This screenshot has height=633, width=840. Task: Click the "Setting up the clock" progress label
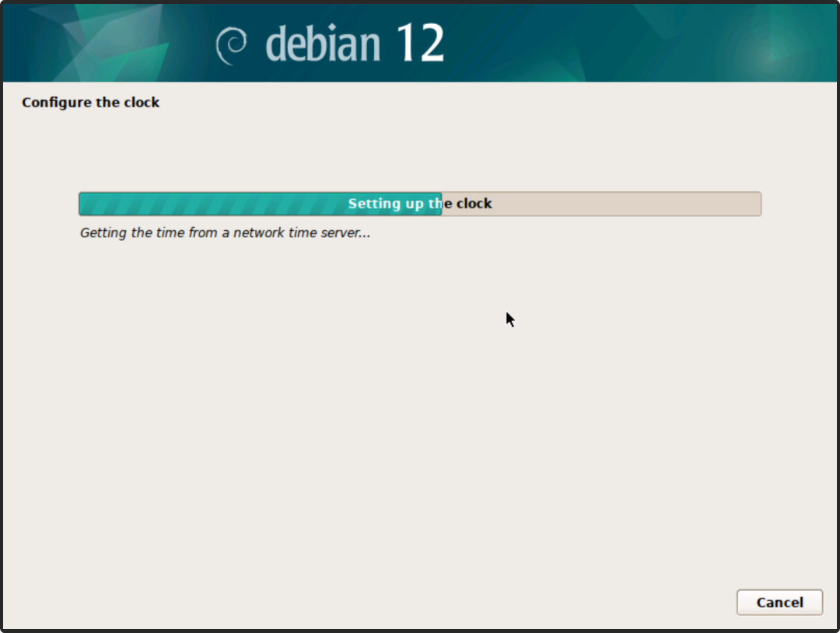(420, 204)
